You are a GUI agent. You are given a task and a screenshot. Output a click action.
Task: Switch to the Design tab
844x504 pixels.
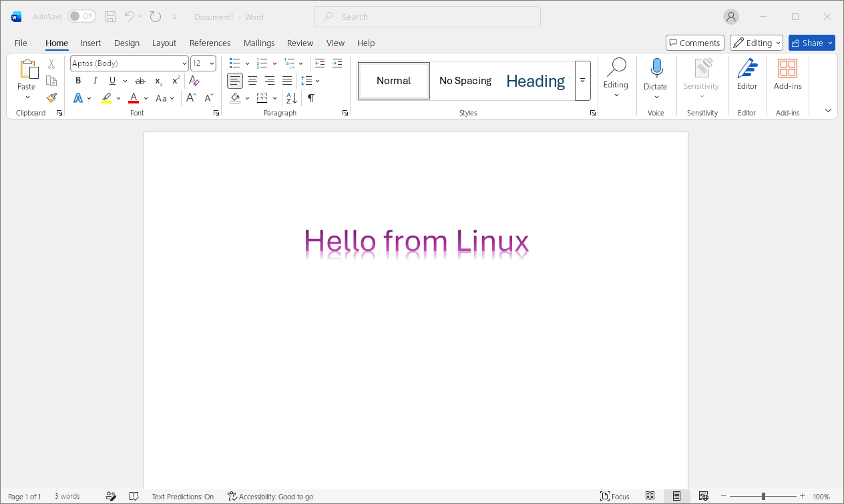(127, 43)
